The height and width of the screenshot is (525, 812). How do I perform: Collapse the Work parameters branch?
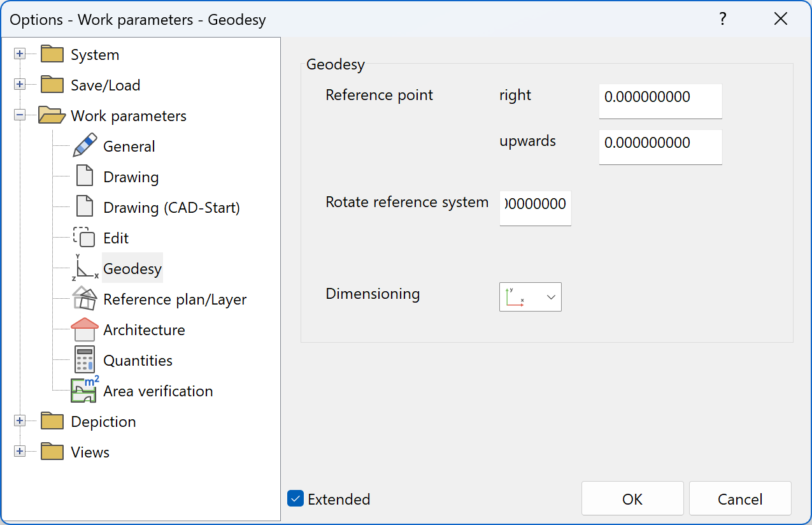20,115
